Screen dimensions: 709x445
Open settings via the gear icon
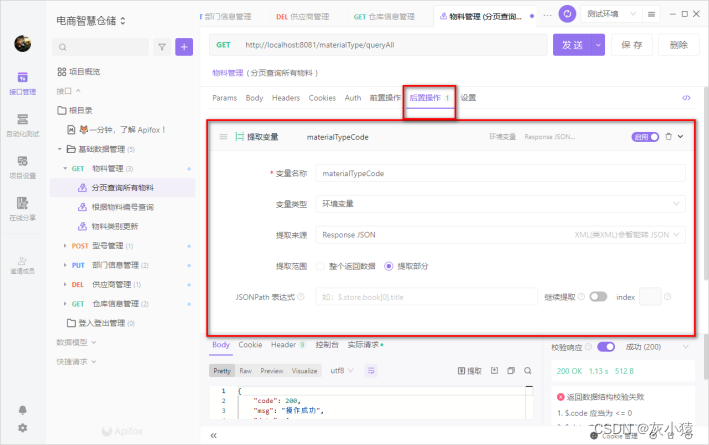[x=23, y=428]
